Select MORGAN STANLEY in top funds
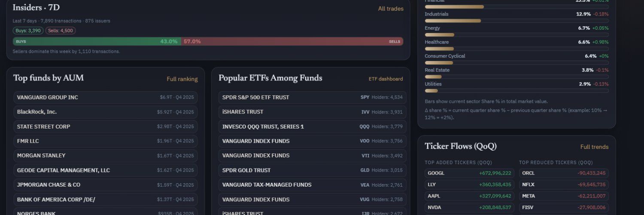 [106, 156]
